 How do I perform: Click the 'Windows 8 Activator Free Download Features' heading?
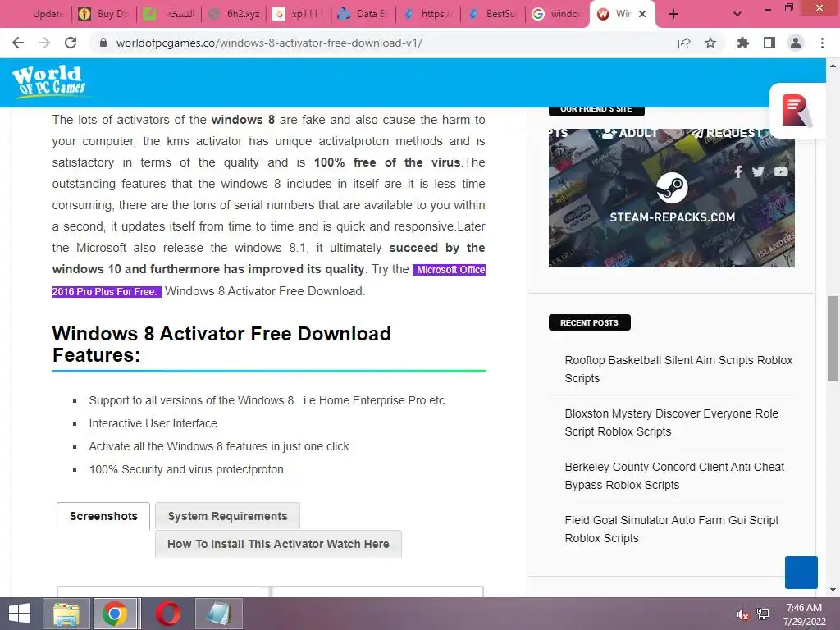tap(221, 345)
